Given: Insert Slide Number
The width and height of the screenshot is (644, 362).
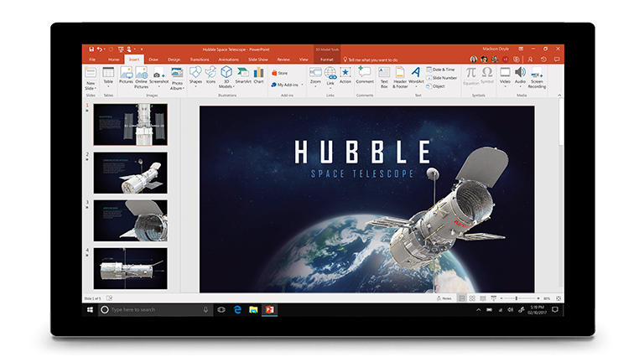Looking at the screenshot, I should 442,78.
